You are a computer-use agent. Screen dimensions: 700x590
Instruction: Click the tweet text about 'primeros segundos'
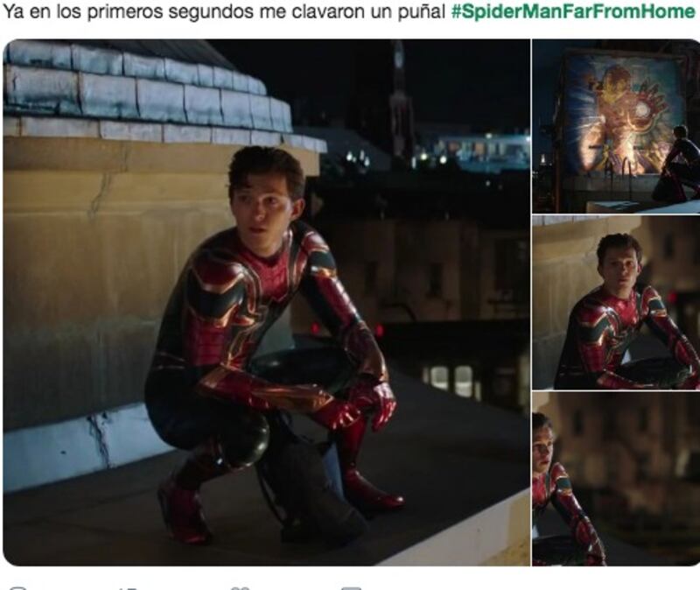pos(225,12)
